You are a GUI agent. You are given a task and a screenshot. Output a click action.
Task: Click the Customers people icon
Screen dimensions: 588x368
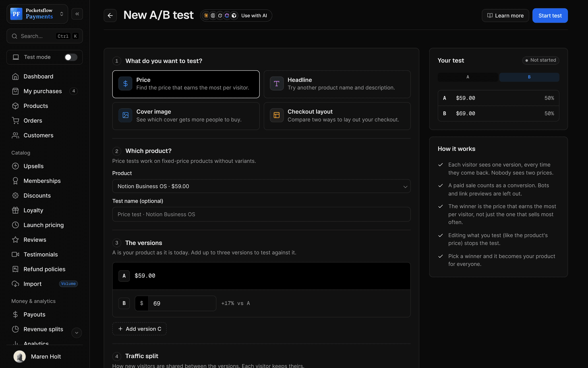point(16,135)
